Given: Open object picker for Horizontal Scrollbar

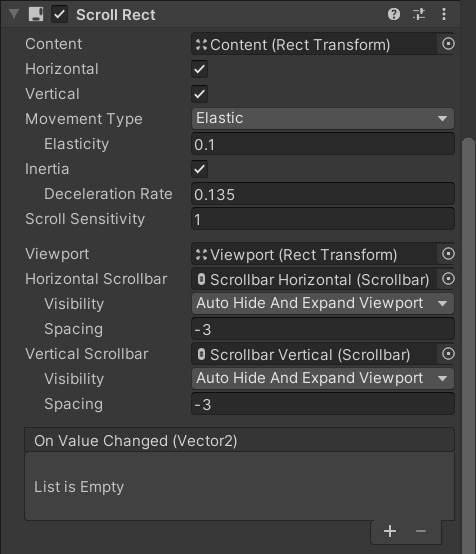Looking at the screenshot, I should point(448,279).
